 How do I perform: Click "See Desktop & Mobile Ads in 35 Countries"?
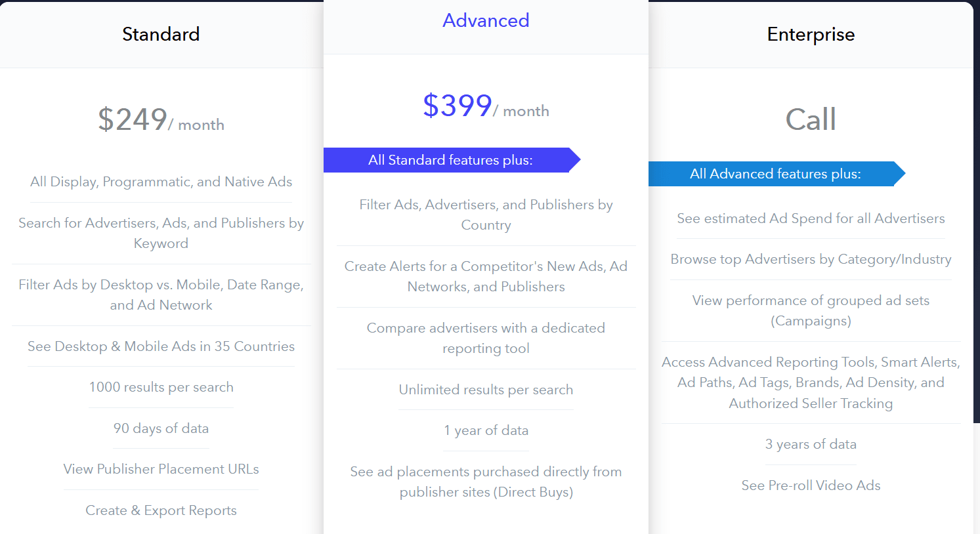point(161,346)
